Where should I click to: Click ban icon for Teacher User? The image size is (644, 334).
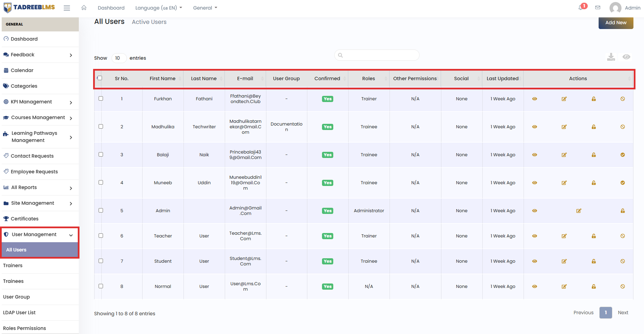click(623, 236)
